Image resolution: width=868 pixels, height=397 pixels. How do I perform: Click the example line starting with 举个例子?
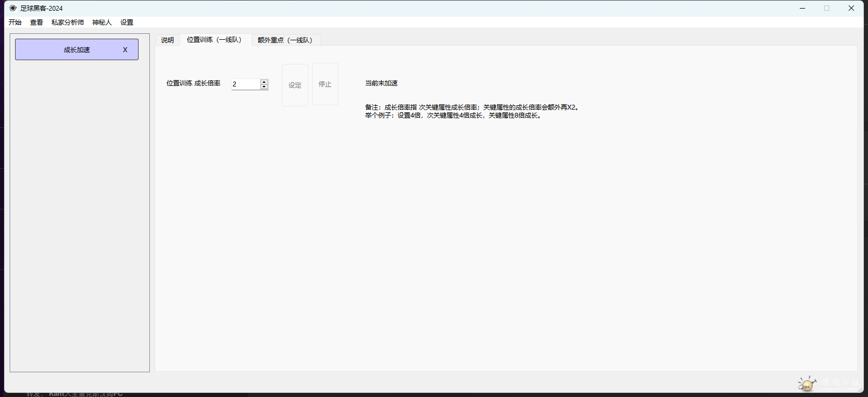[x=454, y=116]
